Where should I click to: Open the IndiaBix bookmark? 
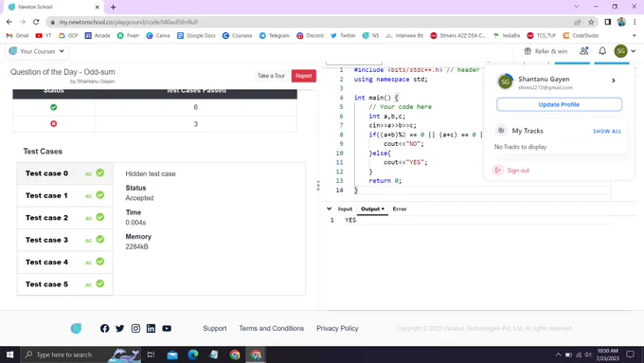tap(507, 36)
